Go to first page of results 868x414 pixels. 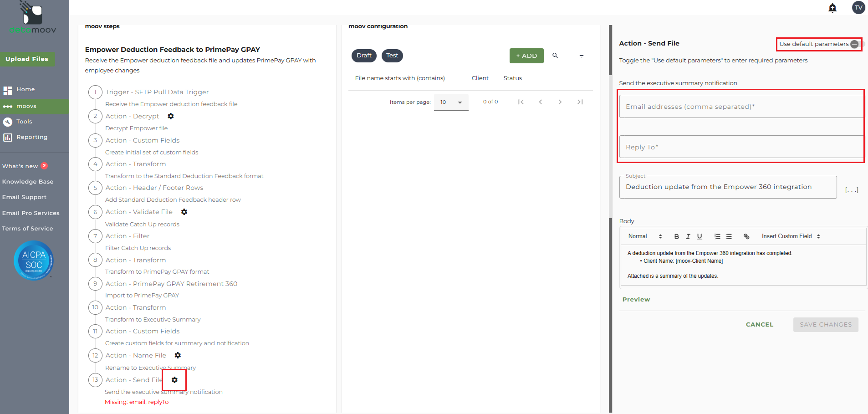(521, 102)
